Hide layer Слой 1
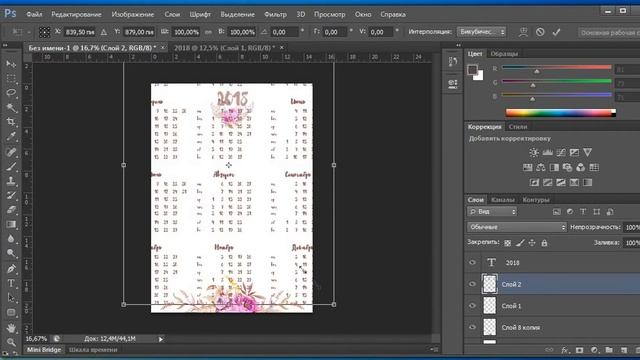640x360 pixels. (x=472, y=306)
